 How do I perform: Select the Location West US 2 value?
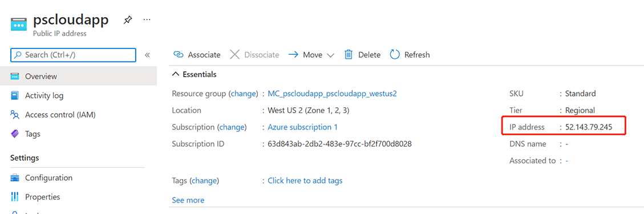click(309, 111)
